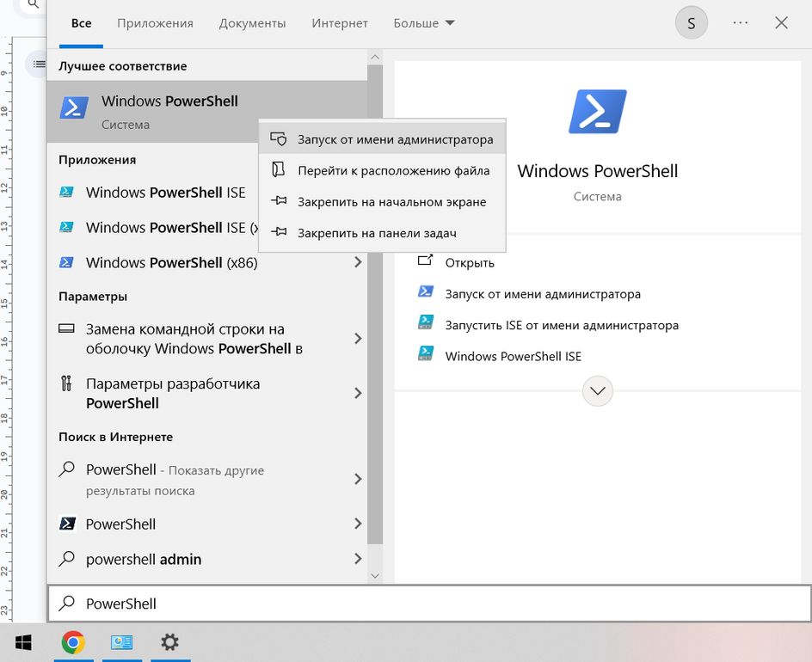Click the command line replacement settings icon
The image size is (812, 662).
pos(66,328)
